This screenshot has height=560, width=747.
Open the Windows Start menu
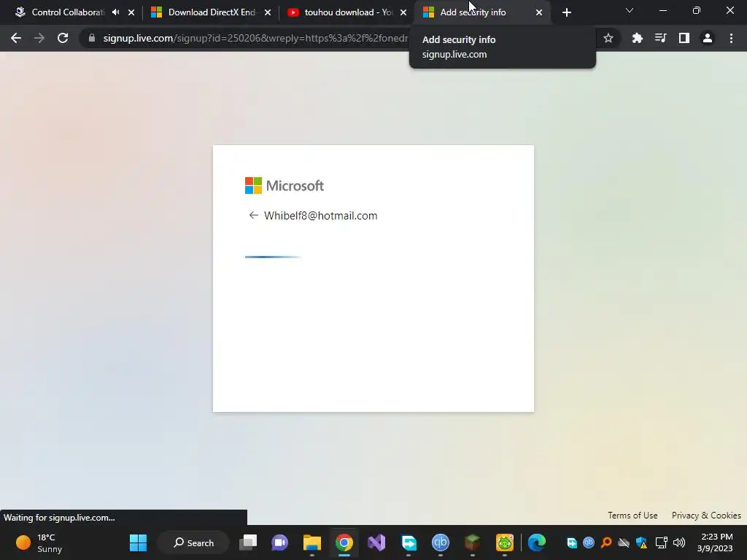(x=138, y=542)
